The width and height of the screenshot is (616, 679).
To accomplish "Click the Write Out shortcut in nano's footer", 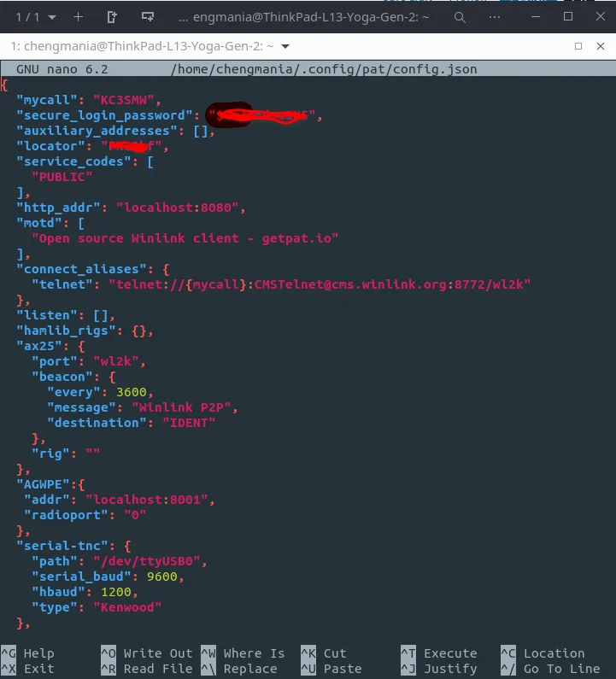I will click(x=157, y=653).
